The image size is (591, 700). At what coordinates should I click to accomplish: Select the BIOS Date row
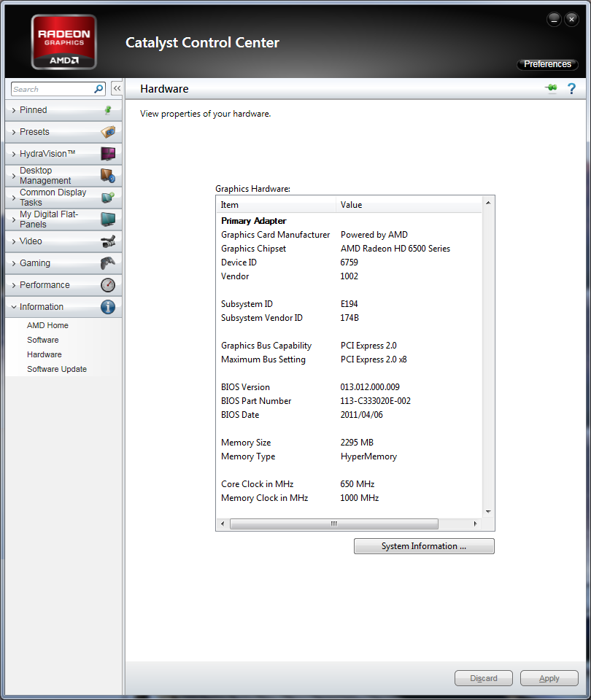point(349,415)
